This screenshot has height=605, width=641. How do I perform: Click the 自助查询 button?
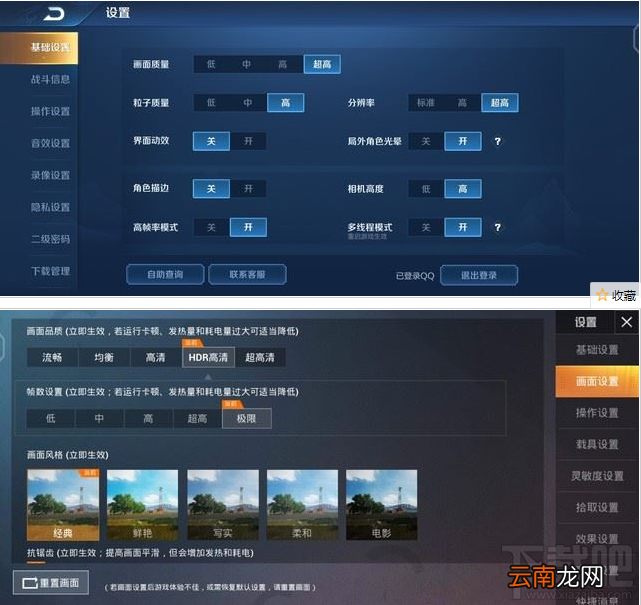pos(165,274)
